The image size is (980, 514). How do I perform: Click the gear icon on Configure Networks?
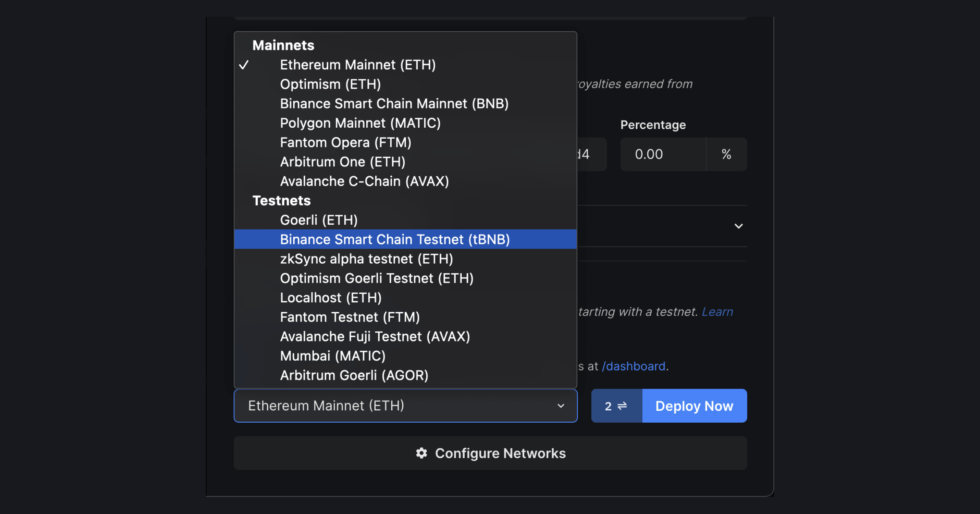pyautogui.click(x=422, y=453)
